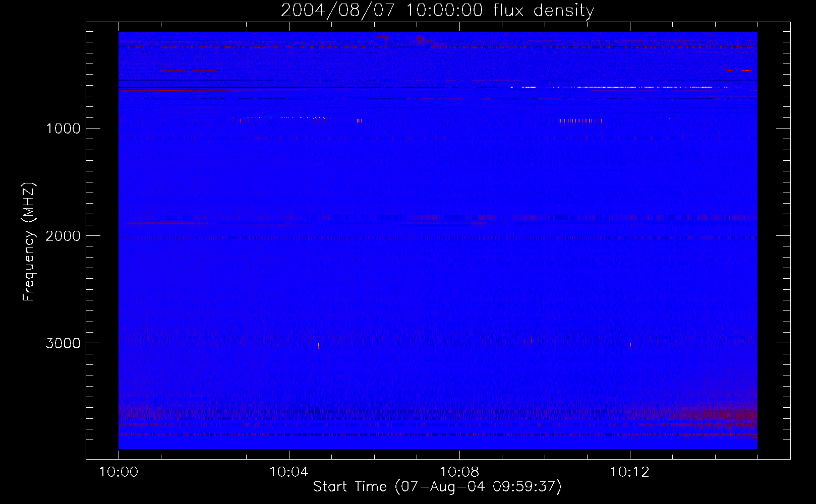816x504 pixels.
Task: Click the '10:00' time axis label
Action: pyautogui.click(x=119, y=472)
